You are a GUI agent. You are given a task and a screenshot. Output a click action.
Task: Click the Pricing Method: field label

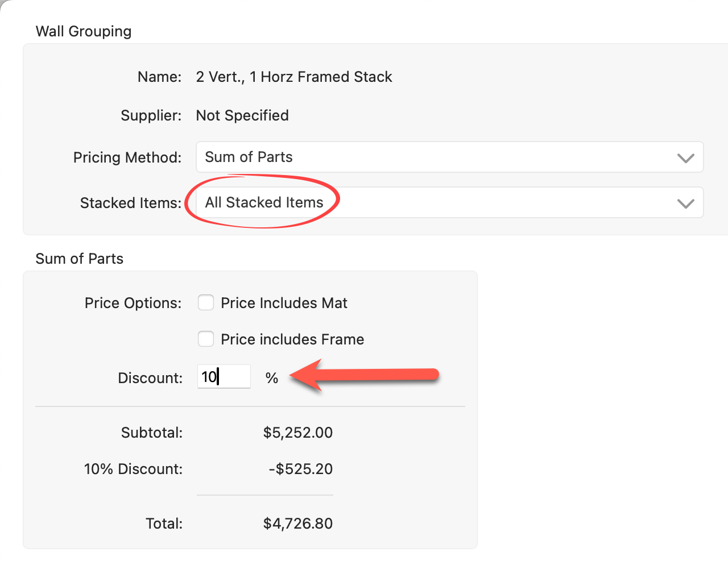coord(127,157)
